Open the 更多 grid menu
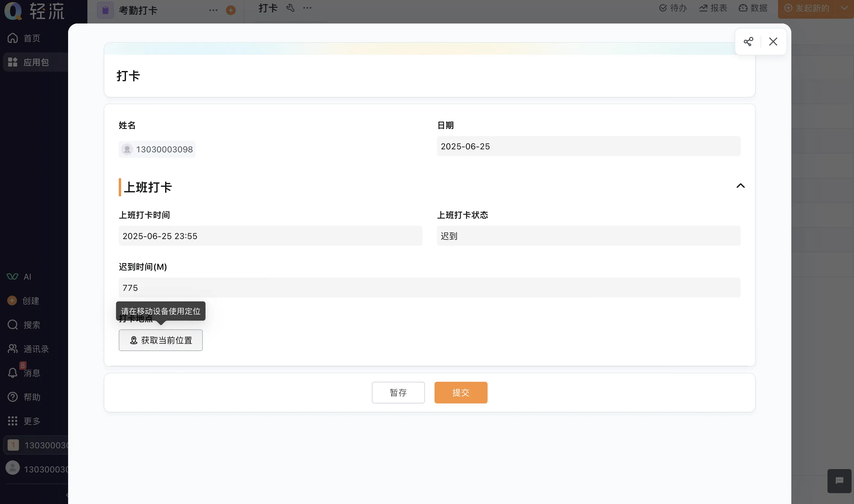854x504 pixels. click(x=13, y=421)
